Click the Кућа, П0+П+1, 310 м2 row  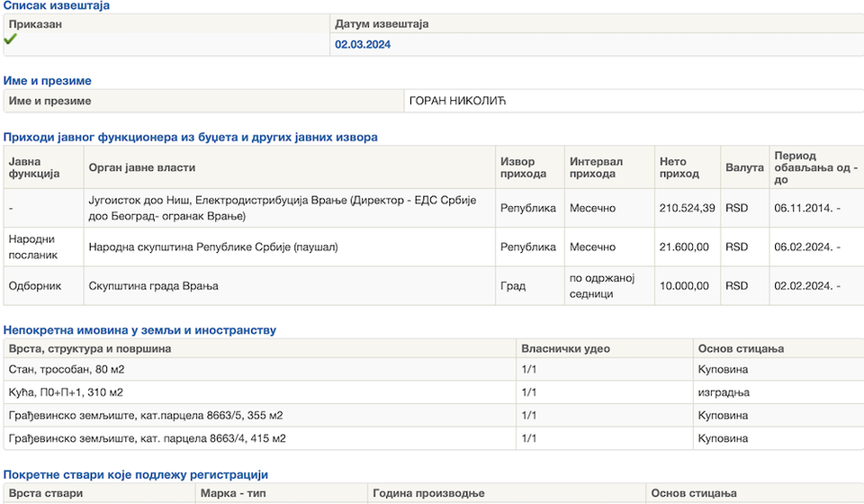433,392
